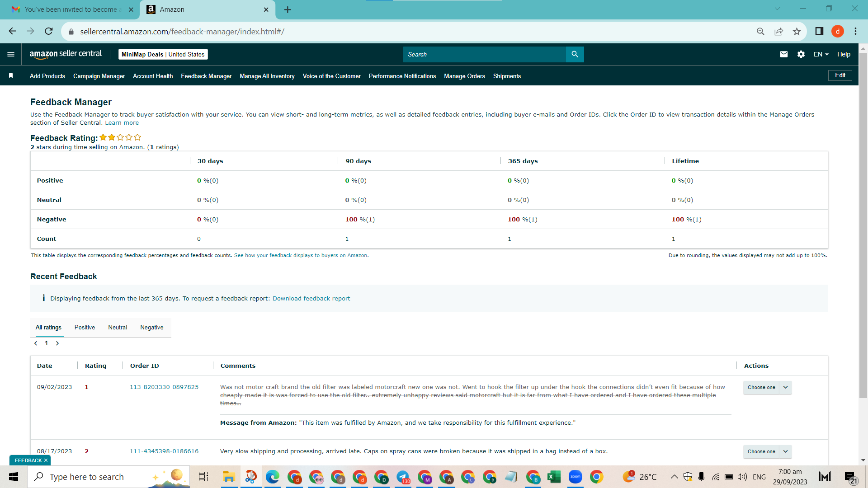Open Microsoft Edge from taskbar
The height and width of the screenshot is (488, 868).
pyautogui.click(x=272, y=477)
